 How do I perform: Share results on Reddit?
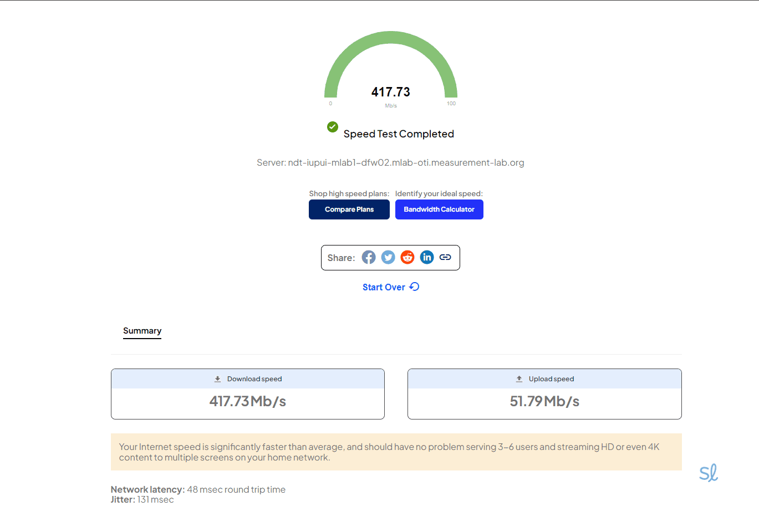pos(407,257)
